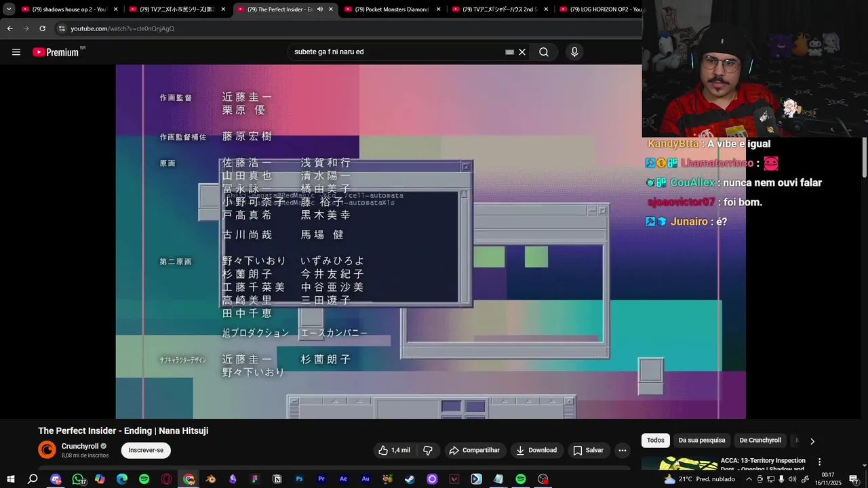Open the Crunchyroll channel avatar
This screenshot has height=488, width=868.
click(x=47, y=450)
